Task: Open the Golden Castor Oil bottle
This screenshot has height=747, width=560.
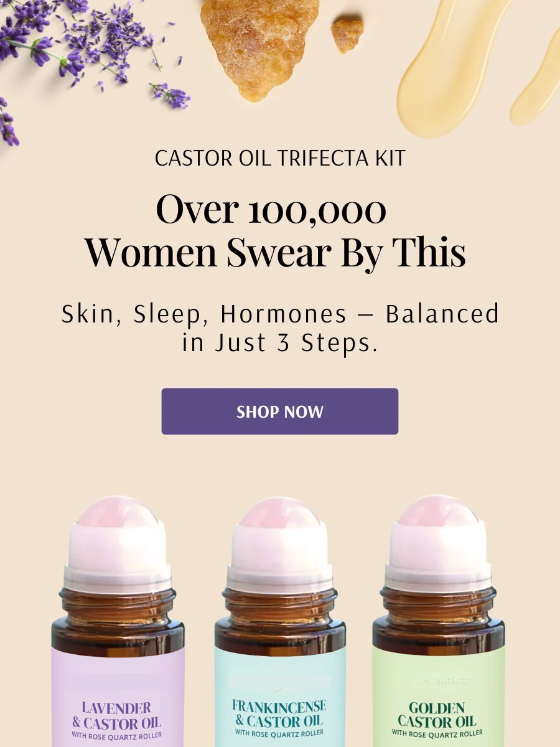Action: point(439,622)
